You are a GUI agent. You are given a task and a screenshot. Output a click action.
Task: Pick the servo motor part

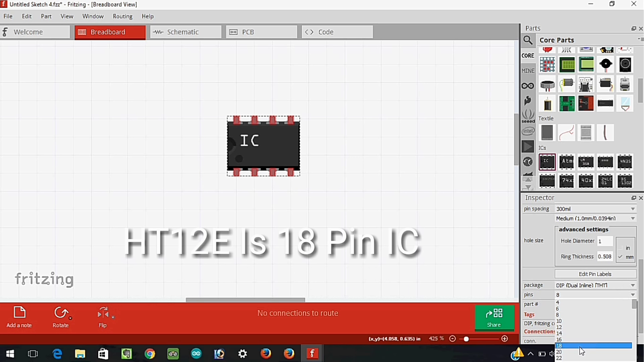tap(605, 84)
